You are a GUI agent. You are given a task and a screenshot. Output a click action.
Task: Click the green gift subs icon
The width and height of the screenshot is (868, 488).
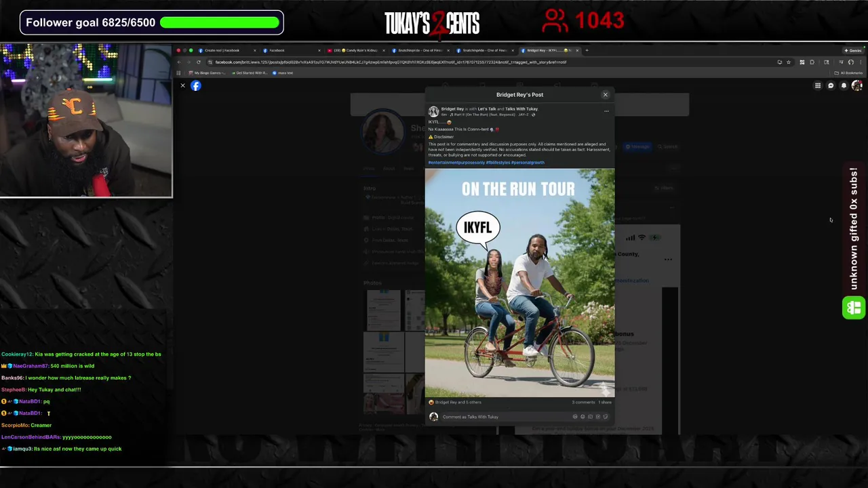click(x=854, y=308)
